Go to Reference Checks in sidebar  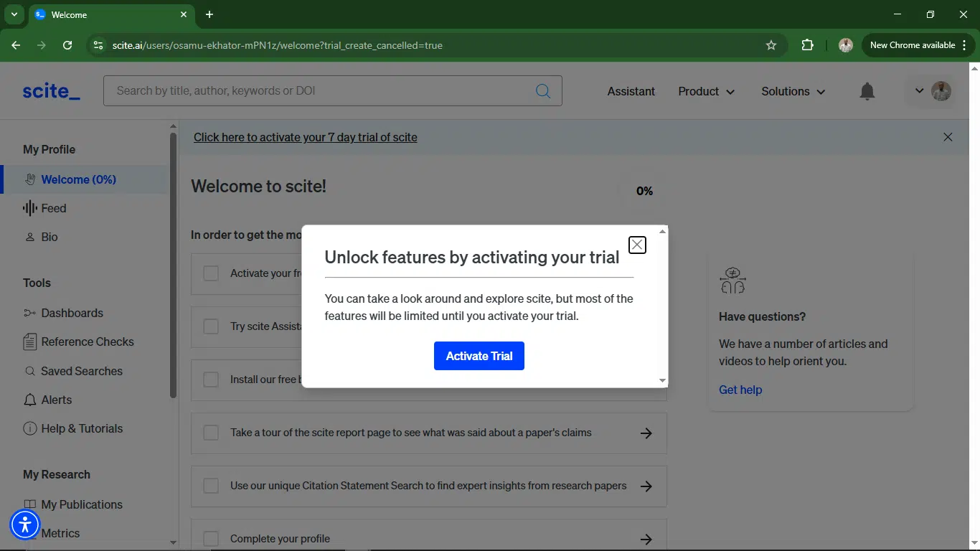tap(78, 342)
